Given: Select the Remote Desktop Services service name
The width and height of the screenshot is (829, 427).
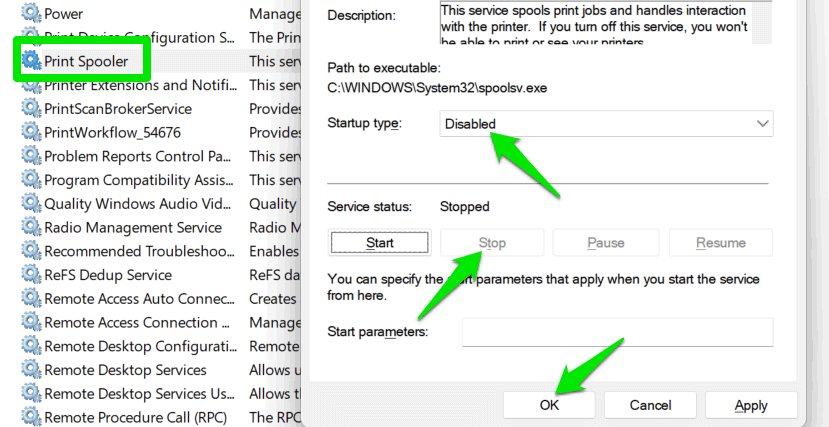Looking at the screenshot, I should 125,370.
